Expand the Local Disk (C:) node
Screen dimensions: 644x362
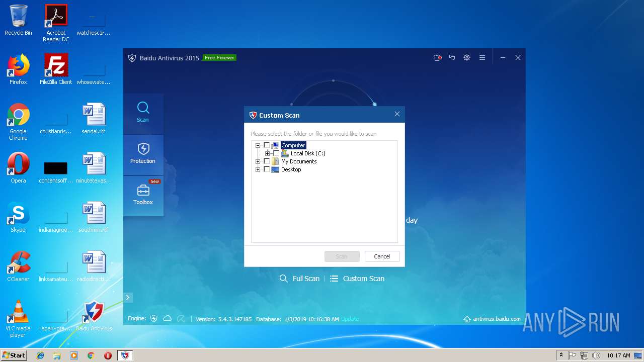[267, 153]
